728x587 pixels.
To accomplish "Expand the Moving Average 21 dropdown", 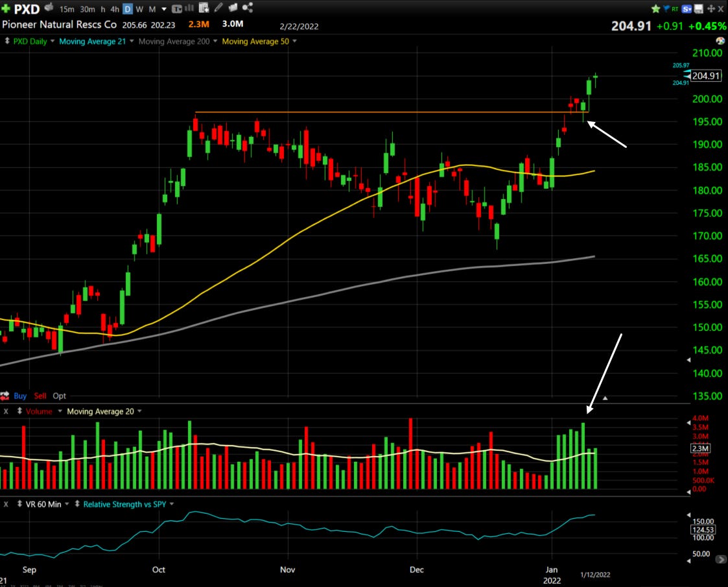I will [132, 42].
